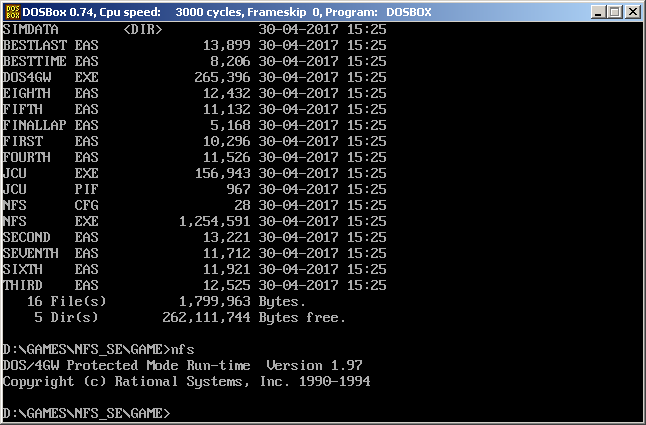Click the SEVENTH EAS file name
This screenshot has width=646, height=425.
[51, 253]
